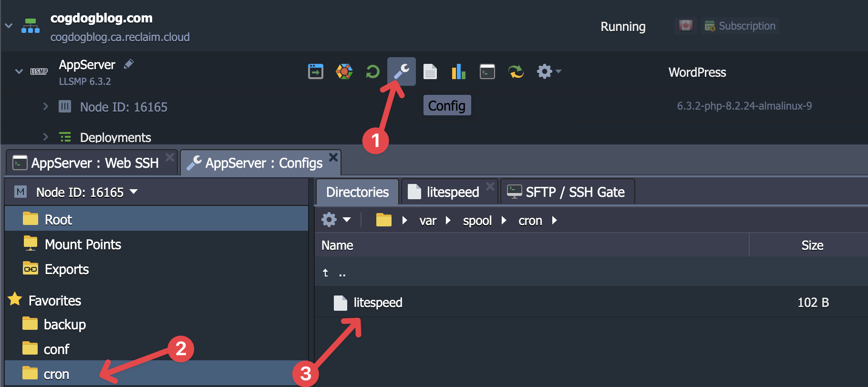Click the Running status text
Viewport: 868px width, 387px height.
coord(623,26)
